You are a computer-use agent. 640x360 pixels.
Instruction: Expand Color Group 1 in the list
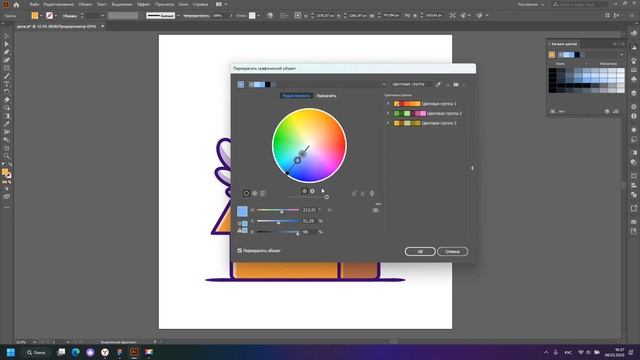(388, 104)
